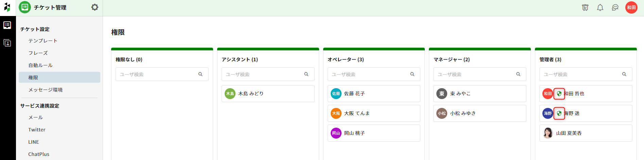Open the 和田 profile avatar in header

[x=631, y=7]
